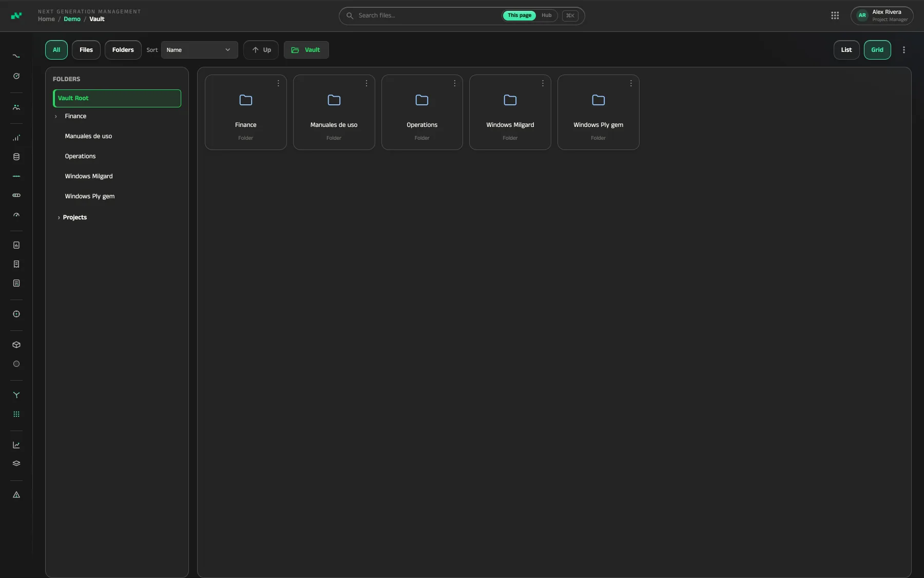Screen dimensions: 924x578
Task: Open the database cylinder icon in the sidebar
Action: pyautogui.click(x=16, y=157)
